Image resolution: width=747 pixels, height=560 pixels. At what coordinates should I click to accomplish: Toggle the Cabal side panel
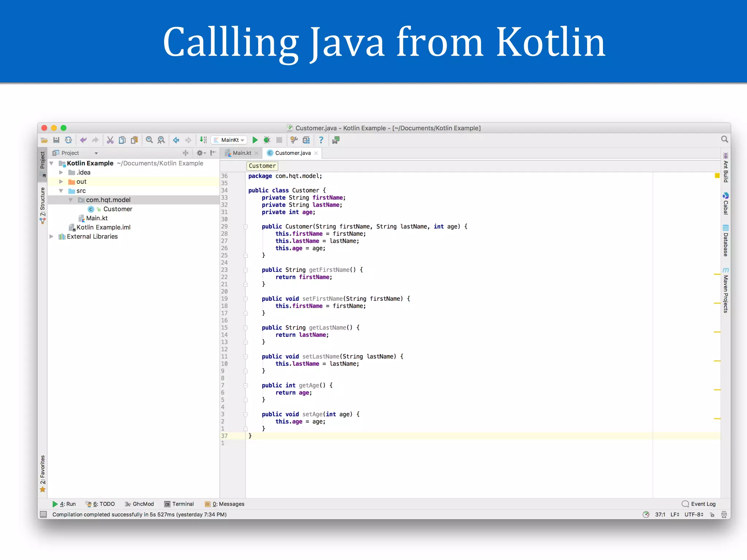pos(725,203)
